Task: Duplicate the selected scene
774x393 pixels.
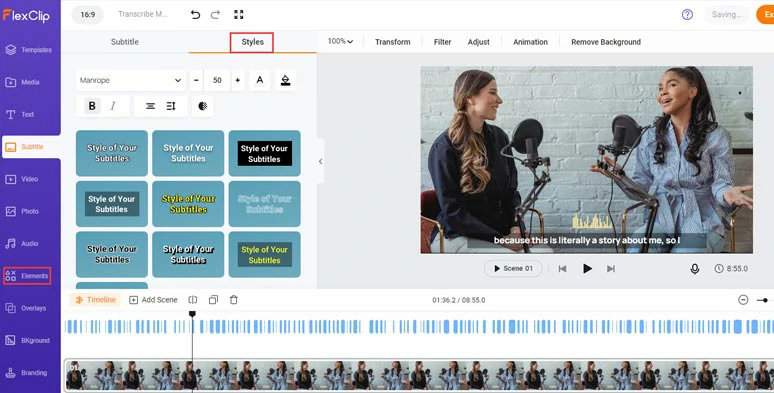Action: point(213,300)
